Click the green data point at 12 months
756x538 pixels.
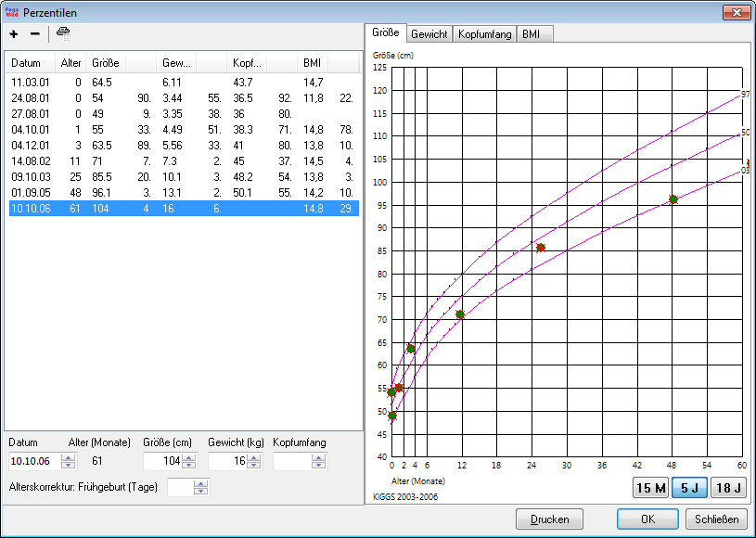pos(460,314)
